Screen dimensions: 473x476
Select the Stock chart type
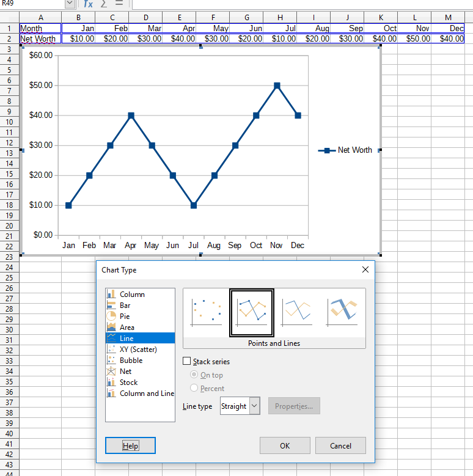coord(128,383)
